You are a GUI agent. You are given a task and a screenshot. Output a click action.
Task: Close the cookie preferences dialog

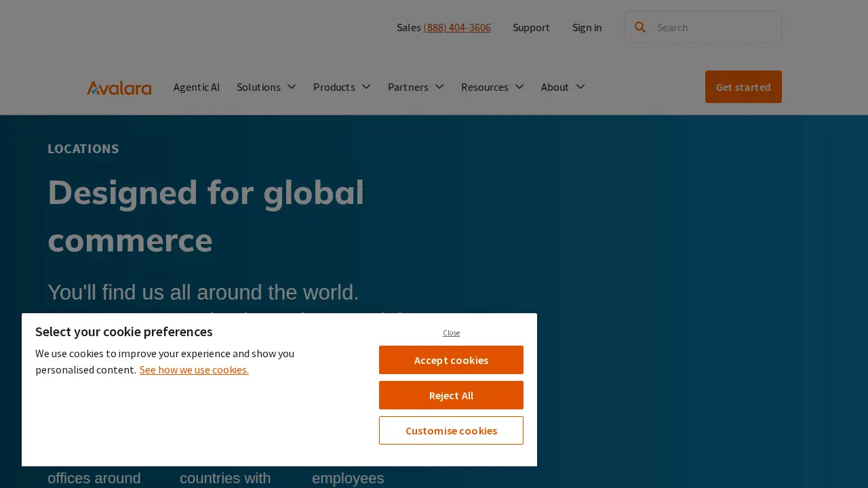click(452, 333)
